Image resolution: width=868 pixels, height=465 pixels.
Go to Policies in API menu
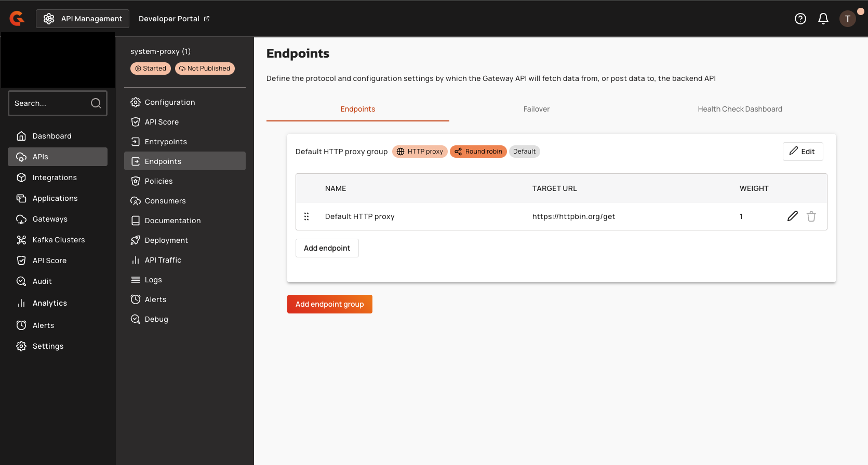click(158, 181)
